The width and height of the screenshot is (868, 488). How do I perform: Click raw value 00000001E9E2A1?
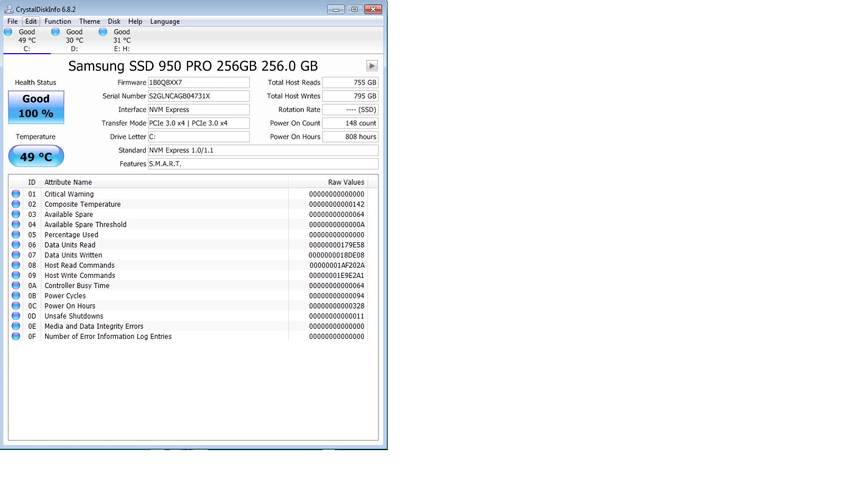(x=337, y=275)
